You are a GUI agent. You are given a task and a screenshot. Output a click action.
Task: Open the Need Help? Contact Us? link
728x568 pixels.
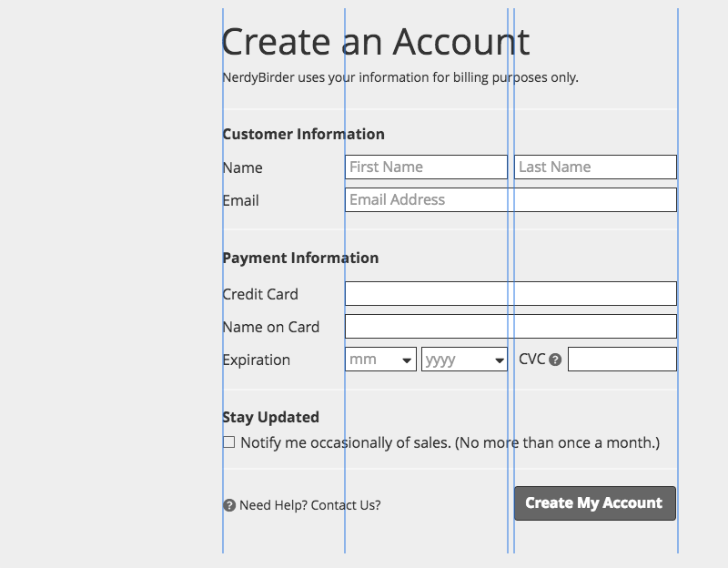pyautogui.click(x=309, y=505)
